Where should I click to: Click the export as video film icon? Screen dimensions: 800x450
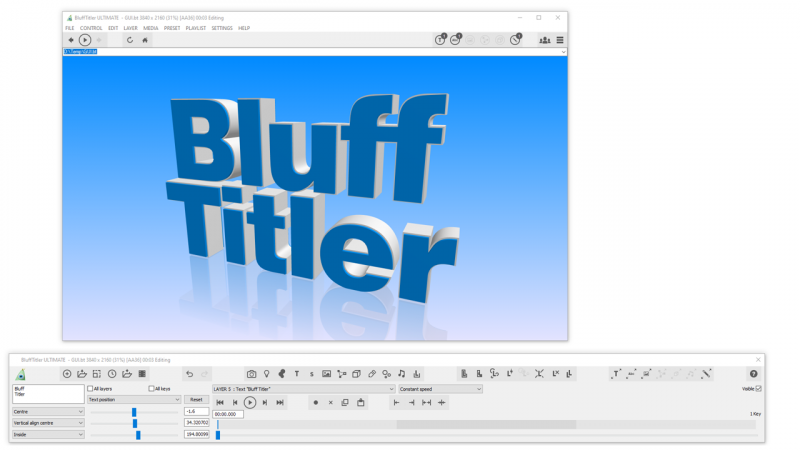[142, 374]
